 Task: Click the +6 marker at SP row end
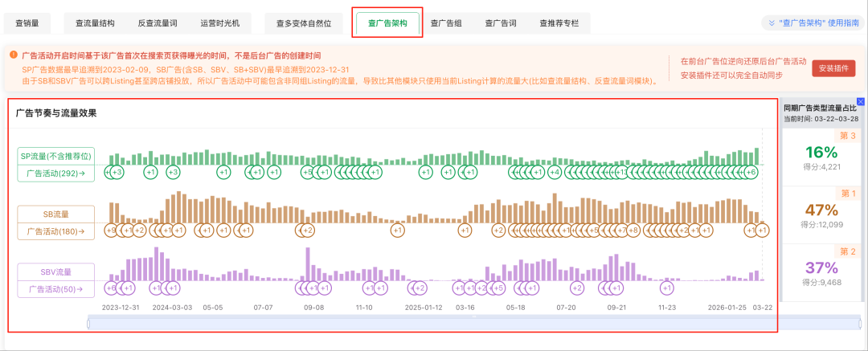751,172
